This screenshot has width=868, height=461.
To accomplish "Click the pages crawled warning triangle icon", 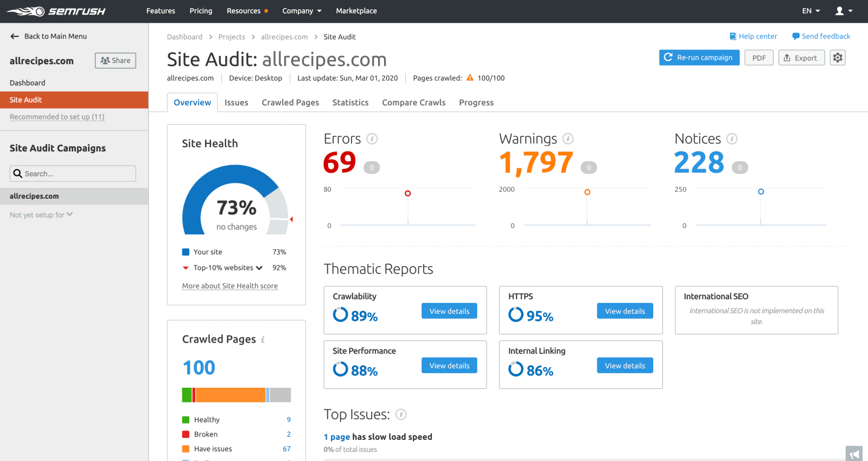I will 470,78.
